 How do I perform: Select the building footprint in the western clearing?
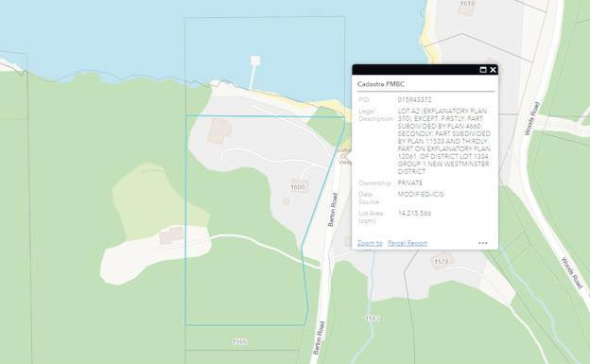tap(171, 235)
